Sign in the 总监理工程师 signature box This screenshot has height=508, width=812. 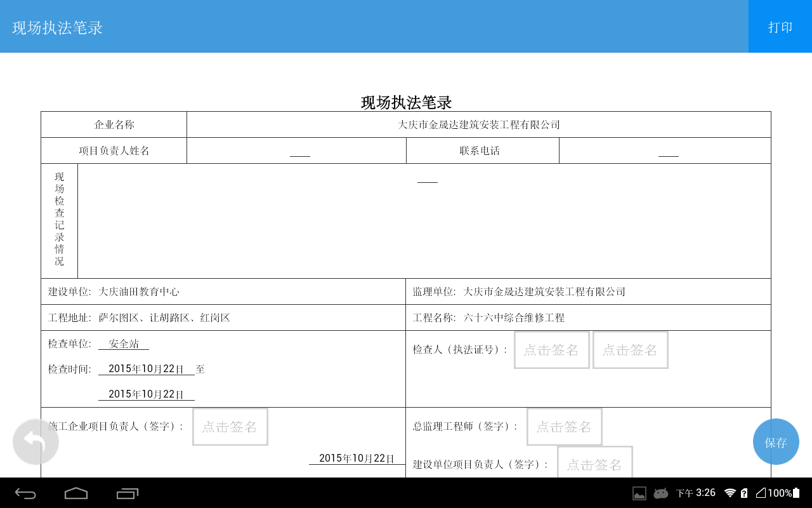[564, 427]
